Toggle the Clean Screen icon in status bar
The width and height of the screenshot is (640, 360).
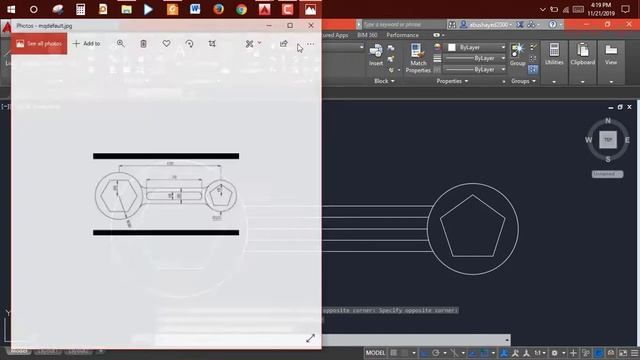(x=623, y=353)
